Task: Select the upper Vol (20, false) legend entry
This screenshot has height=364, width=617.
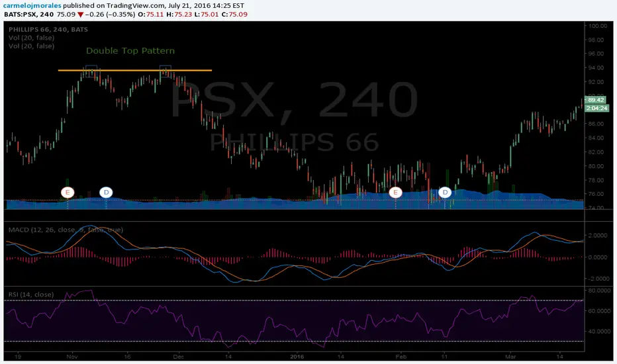Action: click(x=32, y=38)
